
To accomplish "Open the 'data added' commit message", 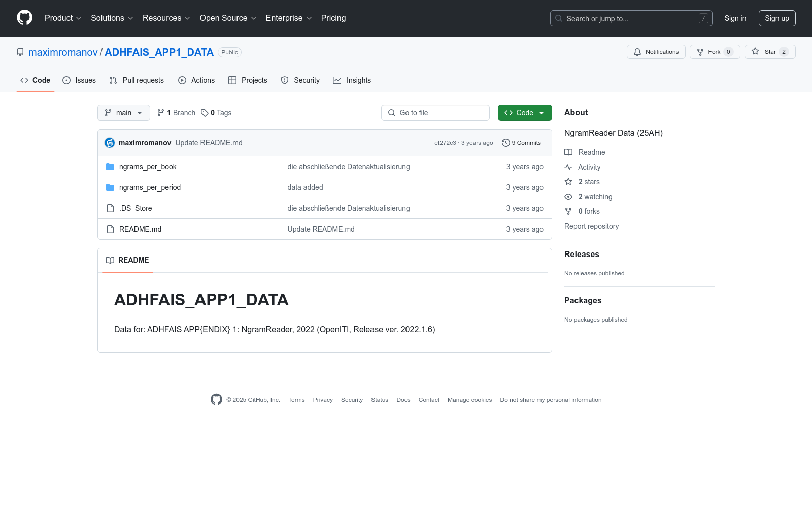I will 305,187.
